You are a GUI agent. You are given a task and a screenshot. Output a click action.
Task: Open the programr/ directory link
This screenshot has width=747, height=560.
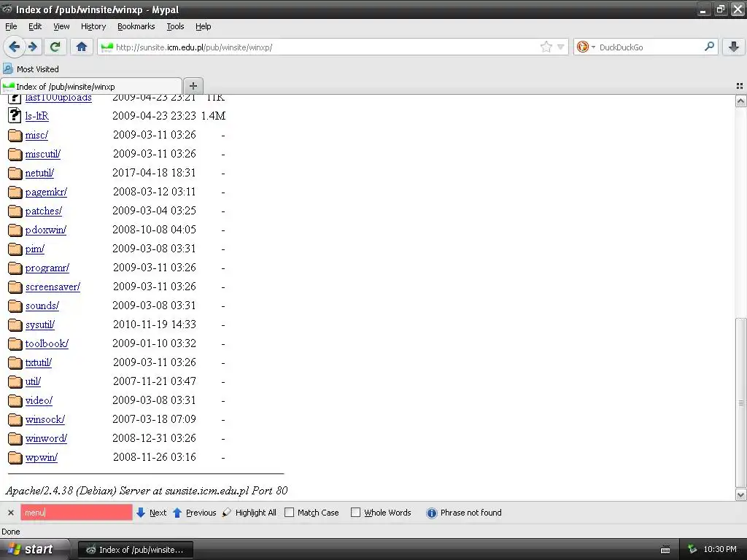pyautogui.click(x=47, y=268)
